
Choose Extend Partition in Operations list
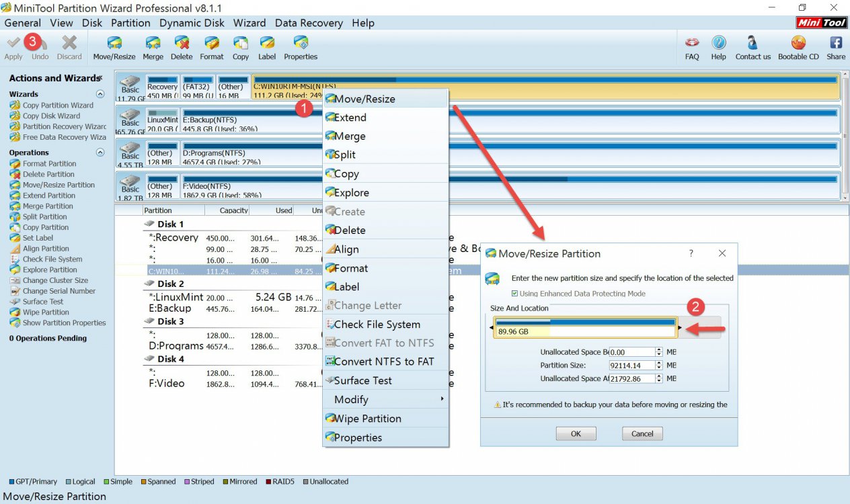[43, 196]
